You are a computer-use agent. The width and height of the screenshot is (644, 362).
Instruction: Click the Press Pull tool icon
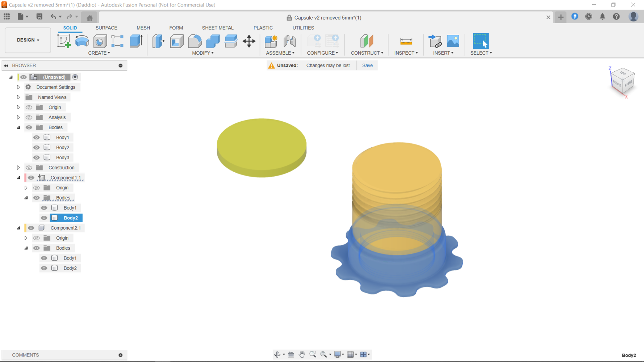(x=158, y=41)
